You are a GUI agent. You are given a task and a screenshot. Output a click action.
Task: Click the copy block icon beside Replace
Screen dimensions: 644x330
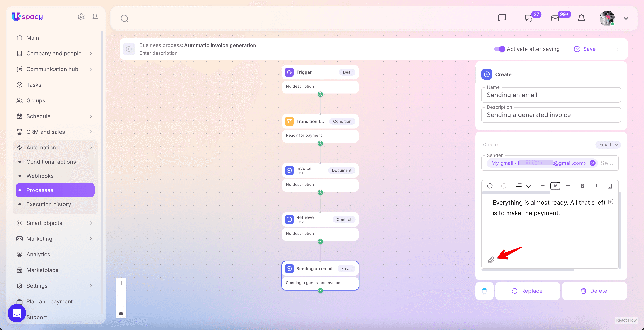click(x=485, y=291)
